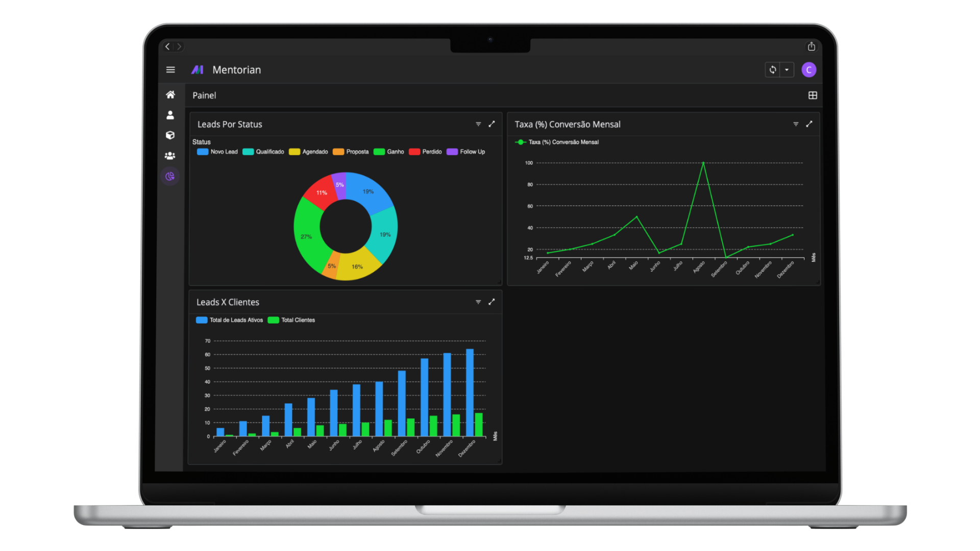Click the Mentorian logo in the header
This screenshot has width=980, height=551.
198,70
